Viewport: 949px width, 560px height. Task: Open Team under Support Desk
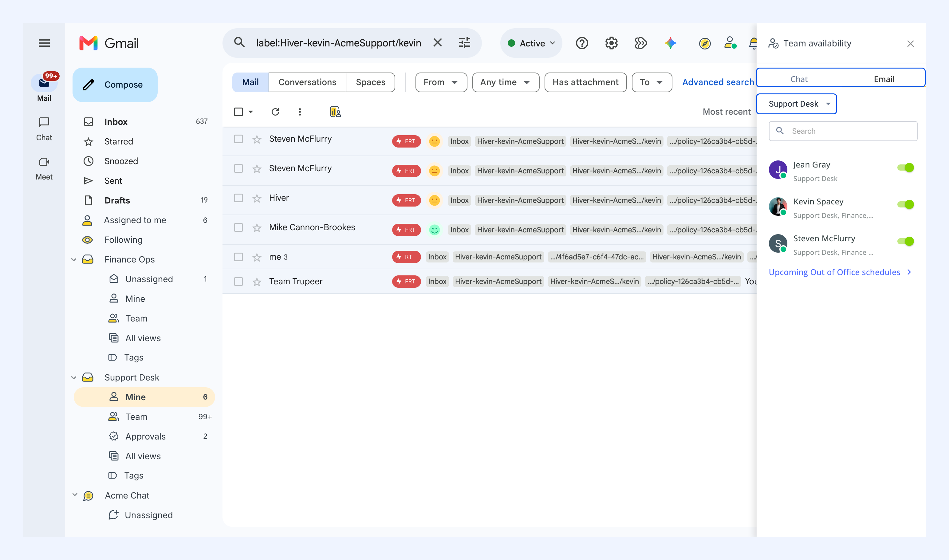point(144,417)
